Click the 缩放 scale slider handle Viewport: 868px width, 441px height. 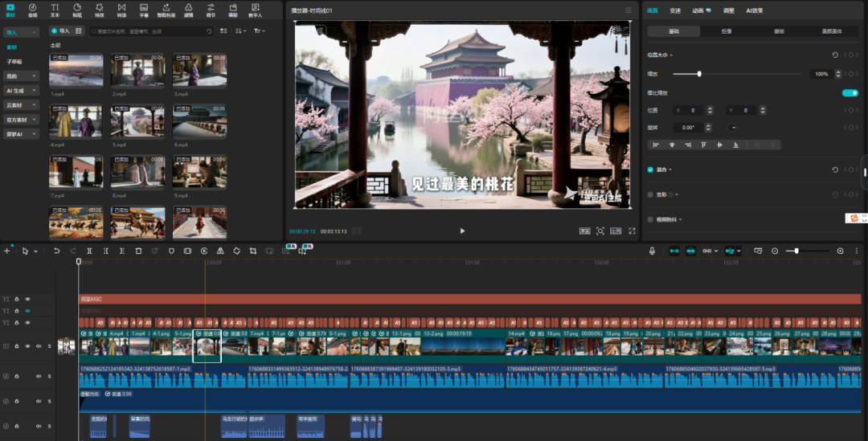coord(699,74)
